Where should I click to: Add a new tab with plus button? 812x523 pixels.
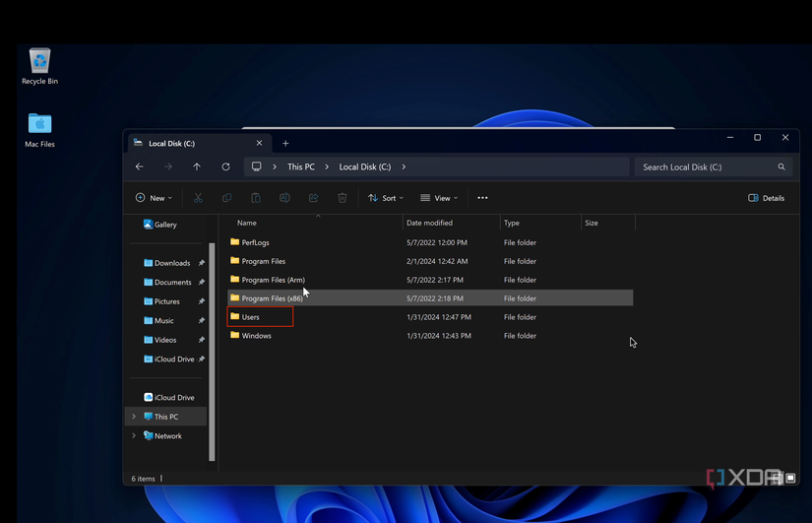(285, 143)
